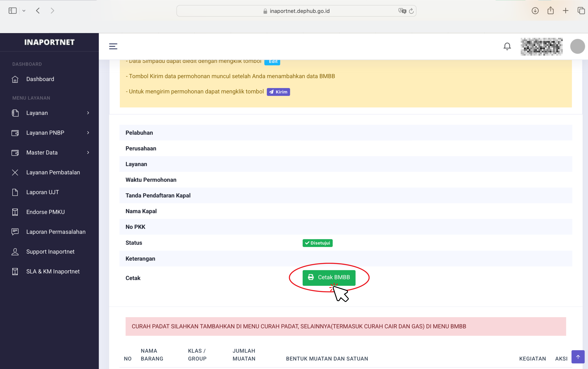
Task: Click the Safari downloads icon
Action: pyautogui.click(x=535, y=11)
